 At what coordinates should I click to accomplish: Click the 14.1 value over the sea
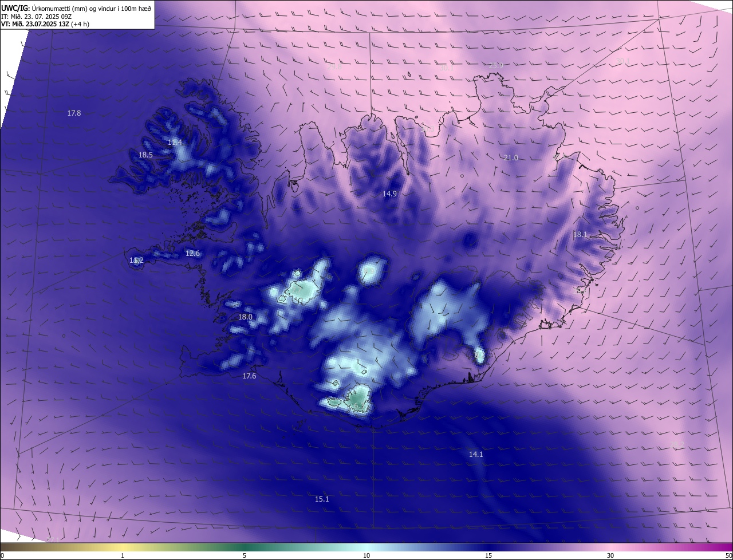[x=476, y=454]
